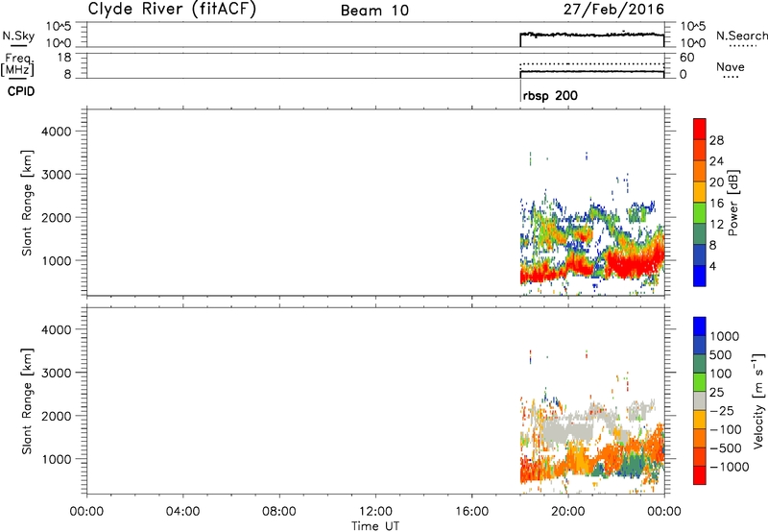The height and width of the screenshot is (532, 768).
Task: Click the red bottom of velocity color bar
Action: tap(700, 475)
